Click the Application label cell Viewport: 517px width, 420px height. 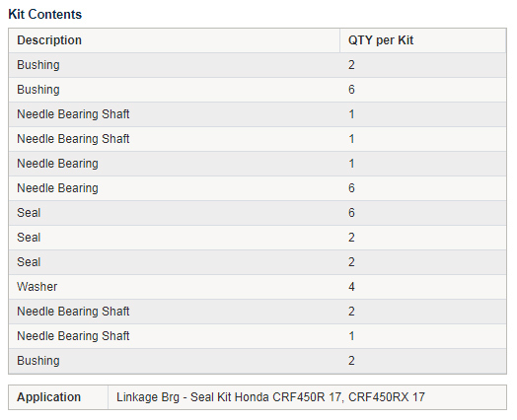tap(58, 397)
